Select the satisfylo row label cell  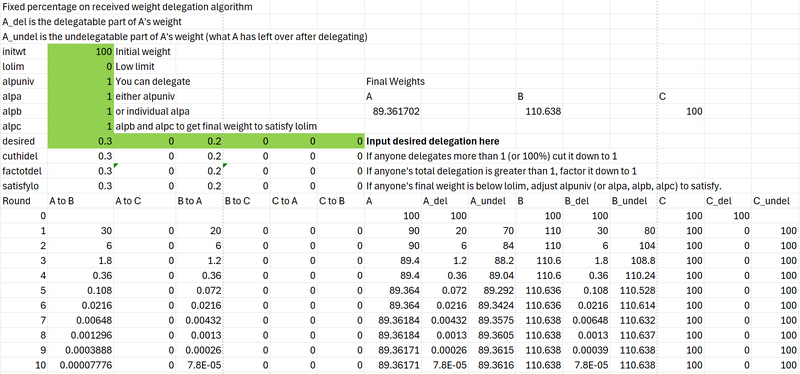(24, 186)
